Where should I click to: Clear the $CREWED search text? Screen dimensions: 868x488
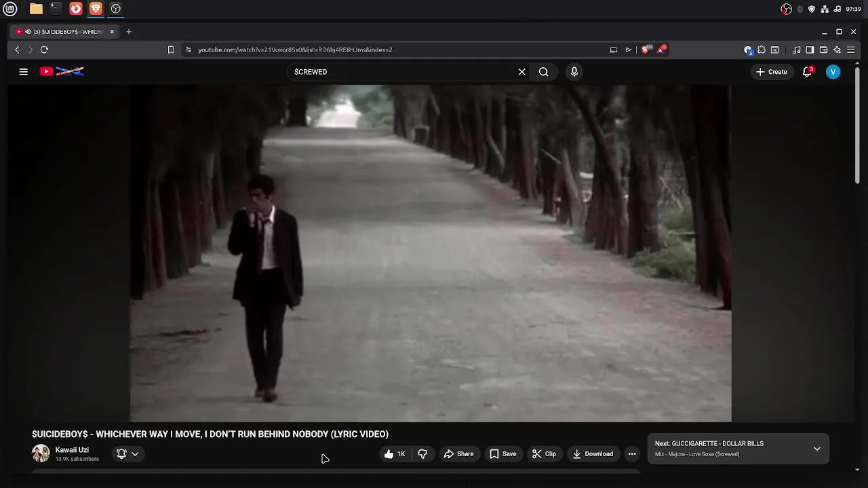[x=521, y=72]
